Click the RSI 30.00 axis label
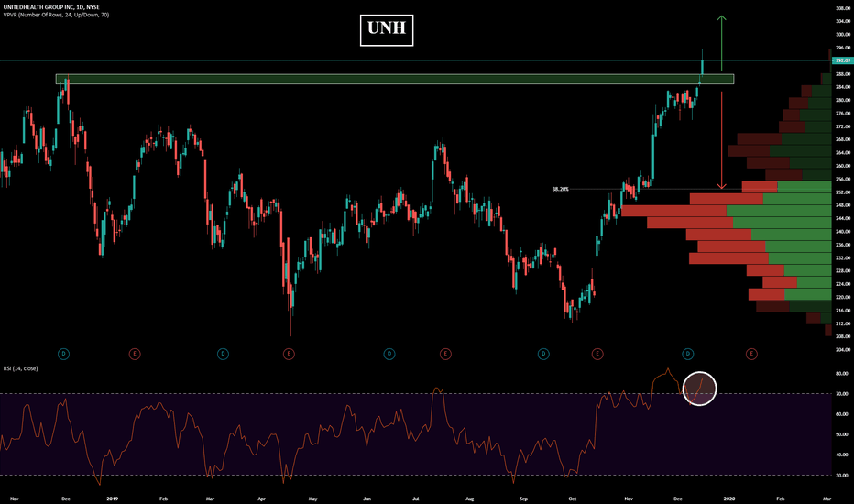The image size is (854, 504). (x=841, y=475)
